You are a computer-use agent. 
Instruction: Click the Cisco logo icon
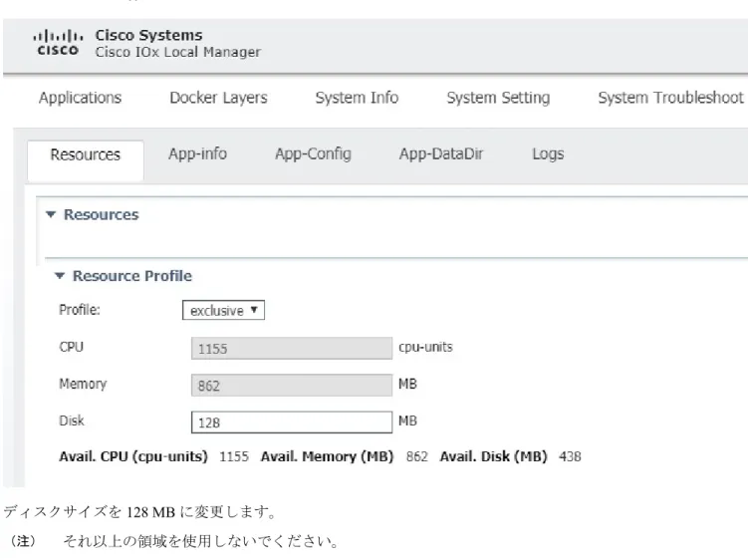[x=58, y=43]
